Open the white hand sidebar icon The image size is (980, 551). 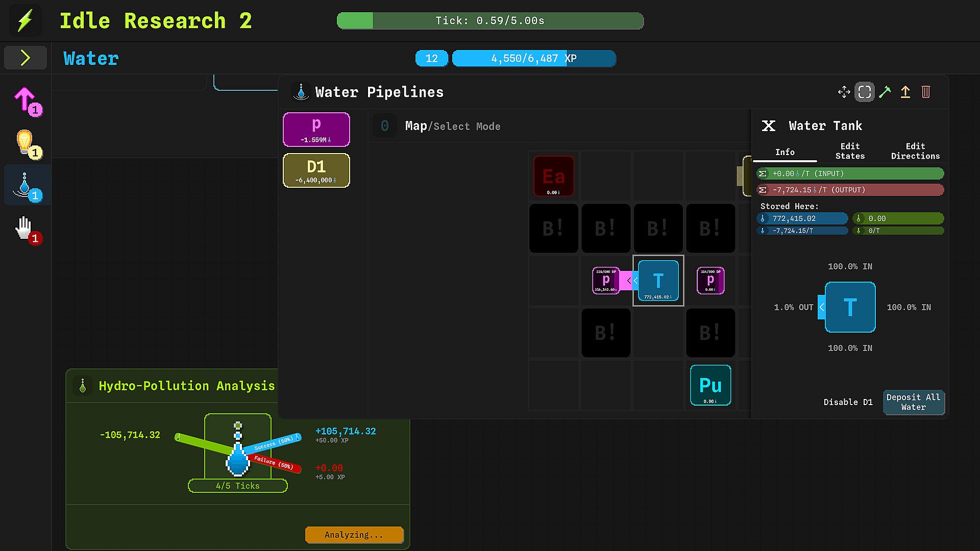(x=26, y=228)
